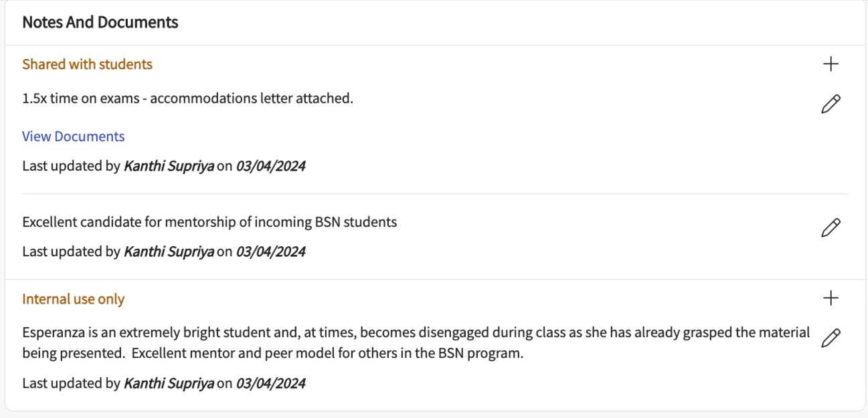
Task: Click the 03/04/2024 date below View Documents
Action: click(271, 166)
